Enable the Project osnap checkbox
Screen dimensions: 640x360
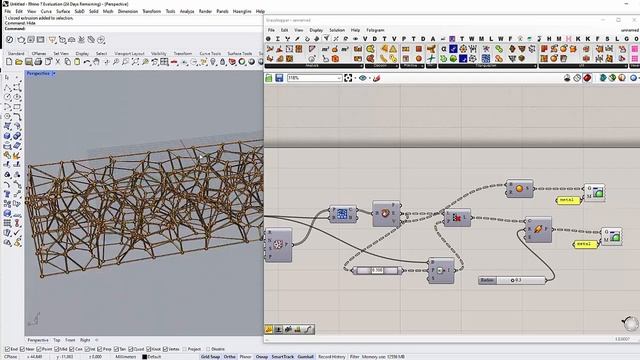click(x=184, y=349)
